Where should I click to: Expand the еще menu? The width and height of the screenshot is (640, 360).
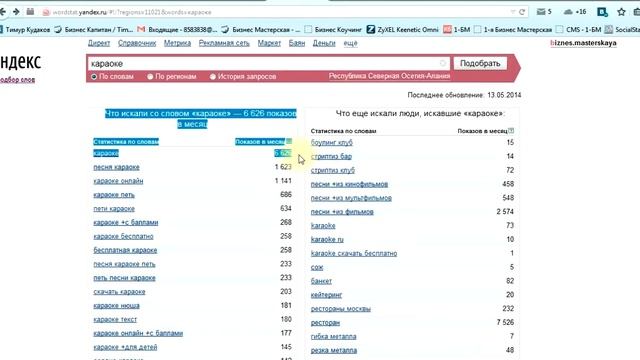(350, 43)
